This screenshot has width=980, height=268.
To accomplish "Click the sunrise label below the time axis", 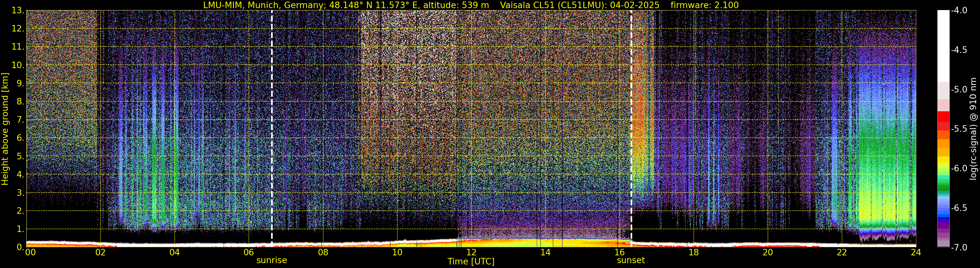I will tap(272, 261).
